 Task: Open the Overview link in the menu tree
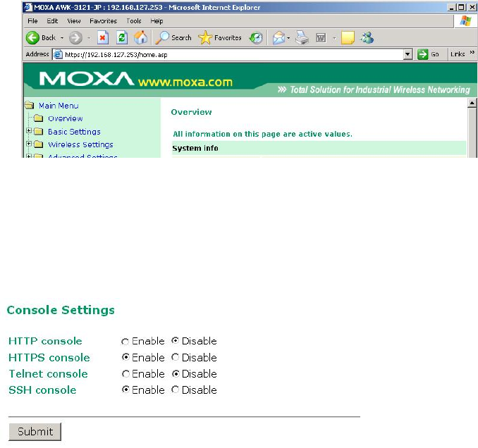point(66,118)
